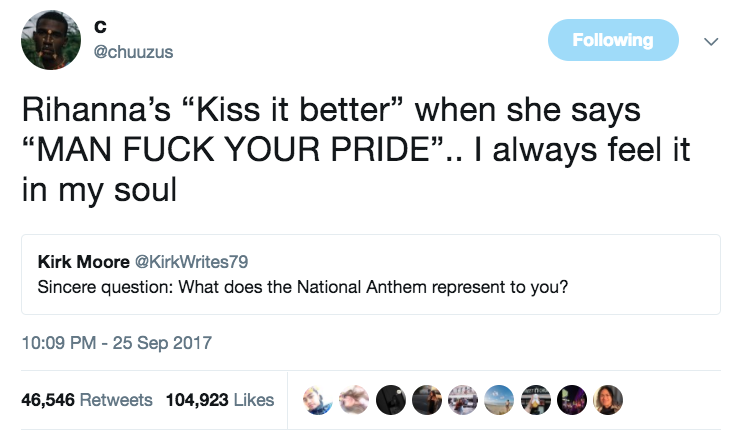Click seventh liker avatar in the row
This screenshot has width=744, height=437.
point(536,400)
